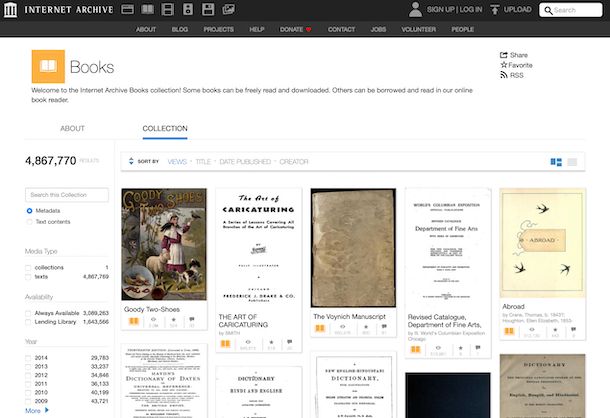610x418 pixels.
Task: Click the book icon under Art of Caricaturing
Action: [x=225, y=344]
